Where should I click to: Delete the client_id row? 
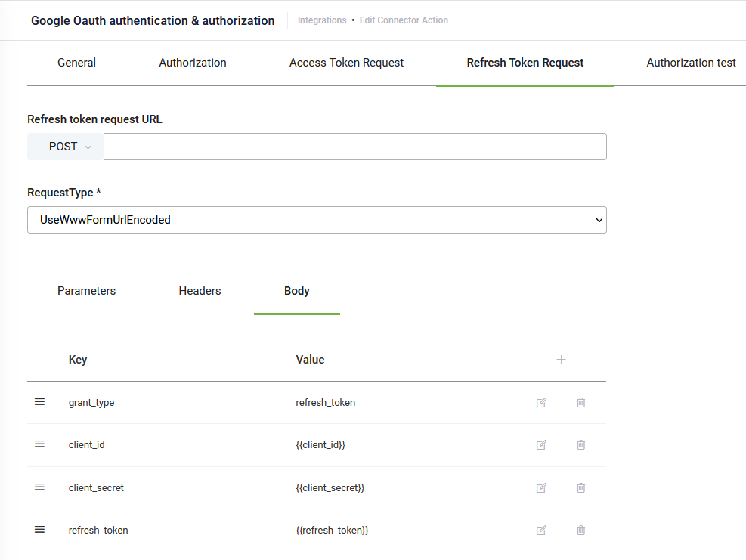pyautogui.click(x=581, y=445)
